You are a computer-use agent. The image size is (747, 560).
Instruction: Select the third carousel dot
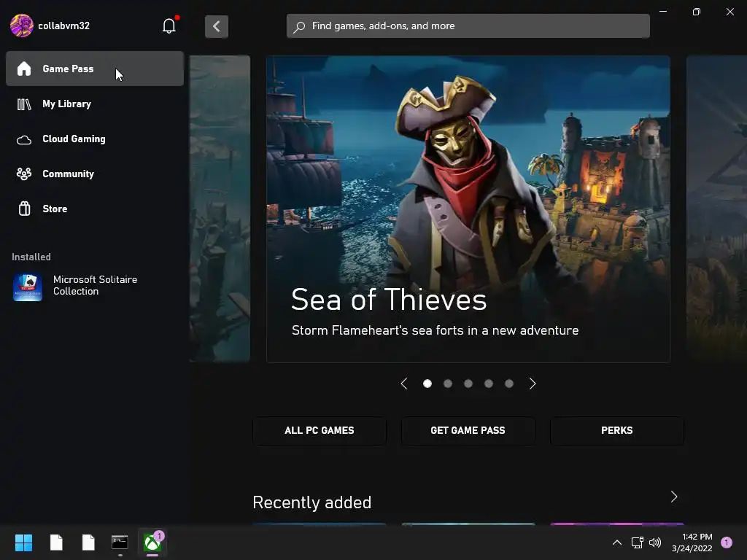tap(468, 384)
